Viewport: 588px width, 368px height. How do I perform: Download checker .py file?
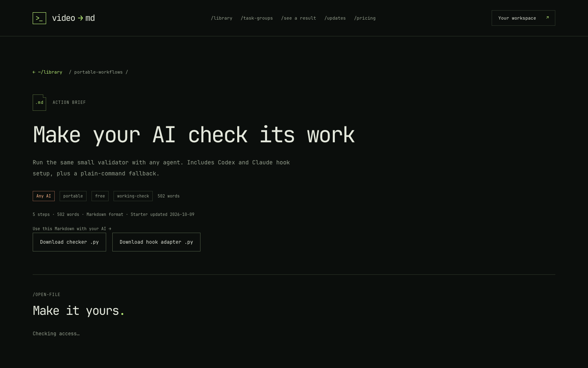(69, 242)
